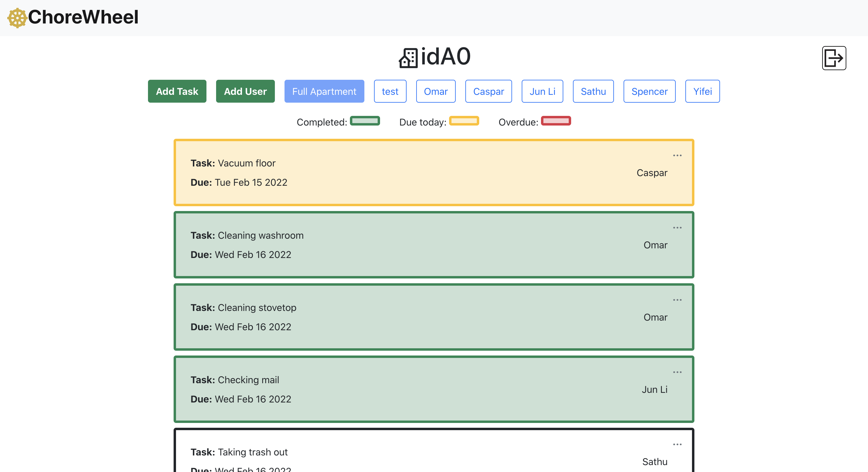The height and width of the screenshot is (472, 868).
Task: Open the three-dot menu on Cleaning stovetop task
Action: (x=677, y=300)
